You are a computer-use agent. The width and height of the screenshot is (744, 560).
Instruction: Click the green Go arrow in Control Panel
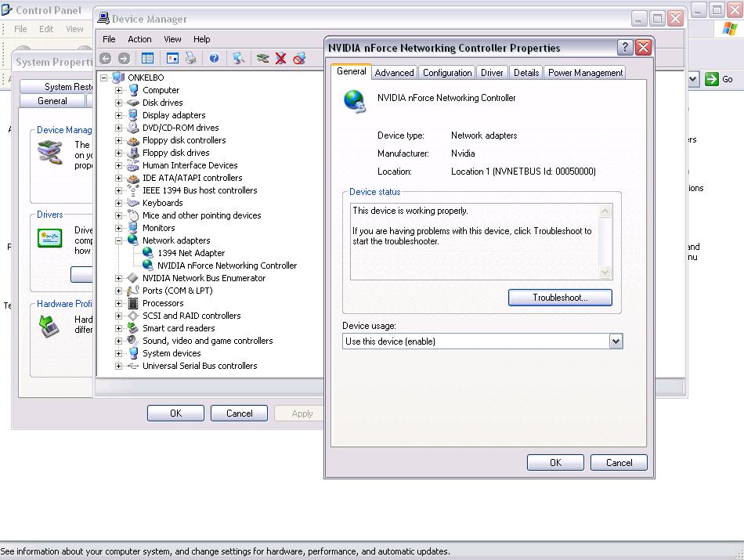(x=712, y=79)
